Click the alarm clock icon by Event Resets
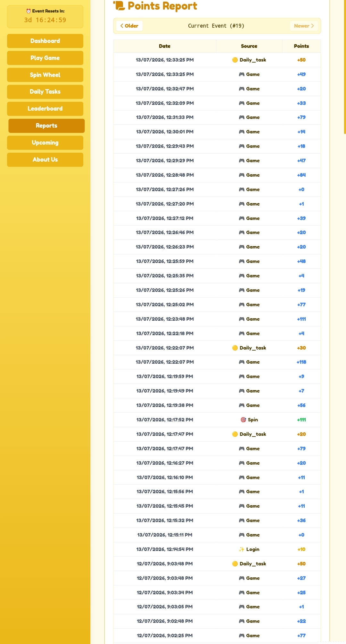 pos(29,11)
